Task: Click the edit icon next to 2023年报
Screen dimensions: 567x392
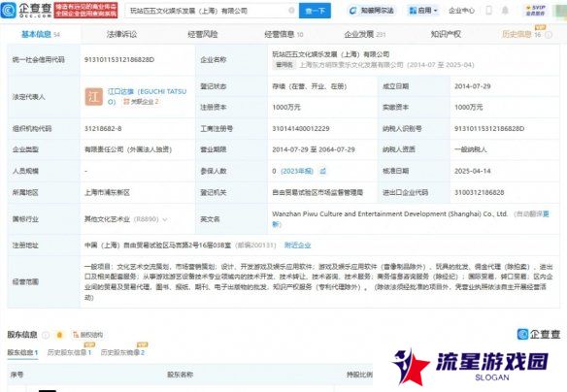Action: (x=323, y=171)
